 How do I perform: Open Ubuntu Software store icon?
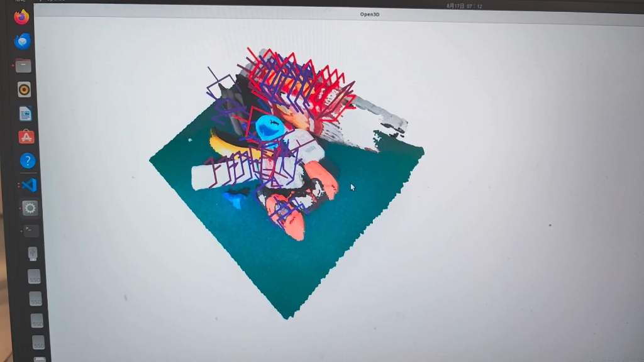tap(26, 137)
